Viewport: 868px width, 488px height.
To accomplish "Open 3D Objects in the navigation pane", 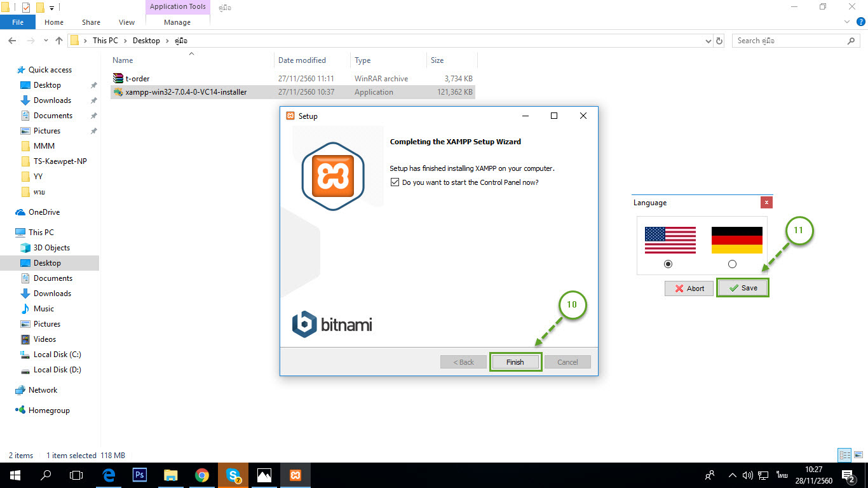I will 51,248.
